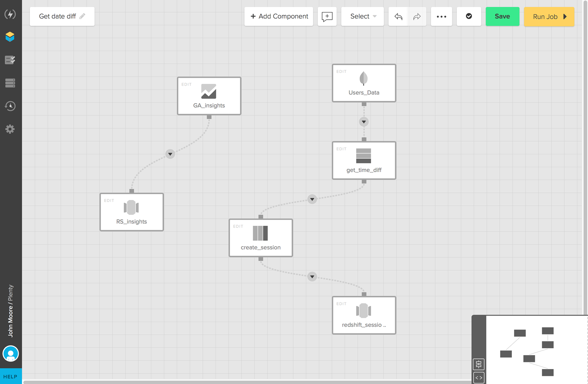Screen dimensions: 588x384
Task: Open settings via the gear icon
Action: (x=10, y=129)
